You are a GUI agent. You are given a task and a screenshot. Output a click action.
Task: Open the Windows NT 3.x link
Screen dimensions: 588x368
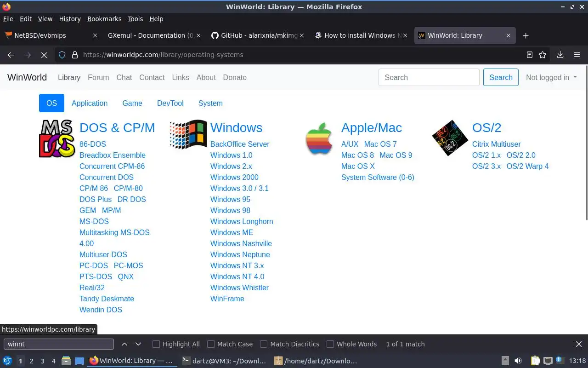237,265
